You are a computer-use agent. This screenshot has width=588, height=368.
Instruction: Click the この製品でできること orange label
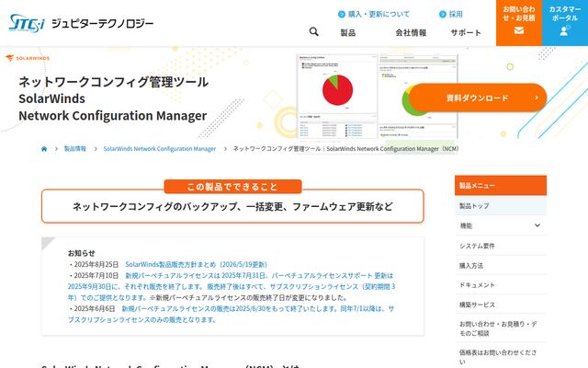pyautogui.click(x=232, y=187)
